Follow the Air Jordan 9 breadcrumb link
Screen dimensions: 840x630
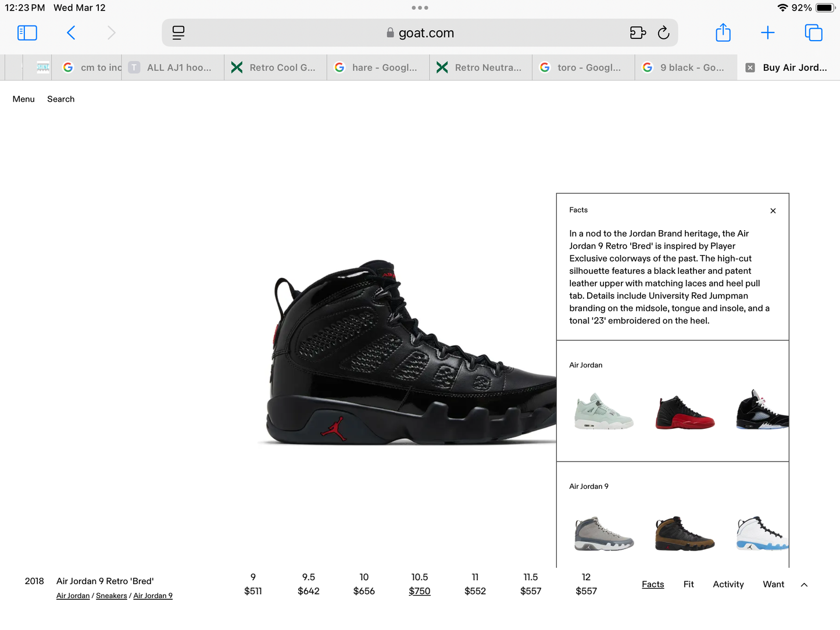coord(153,596)
